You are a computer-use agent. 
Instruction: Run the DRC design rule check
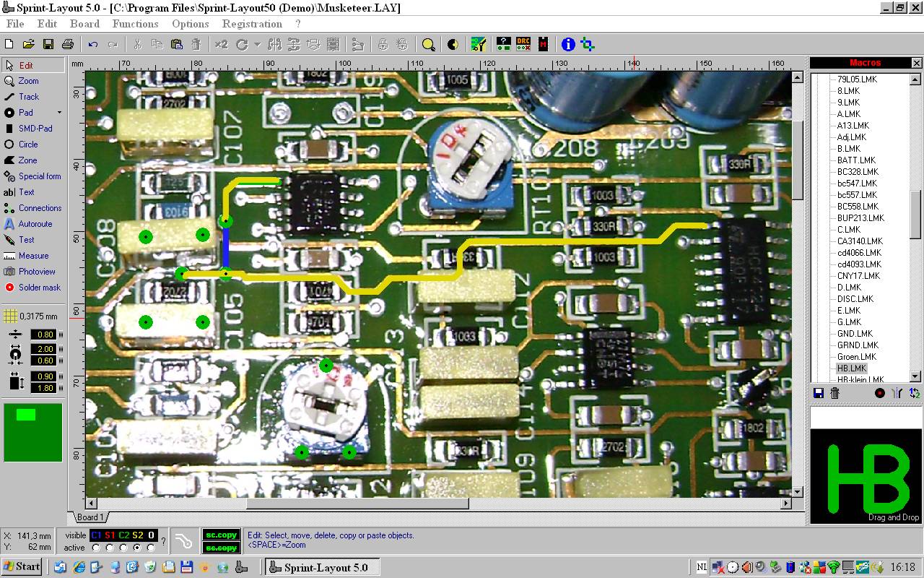[523, 45]
